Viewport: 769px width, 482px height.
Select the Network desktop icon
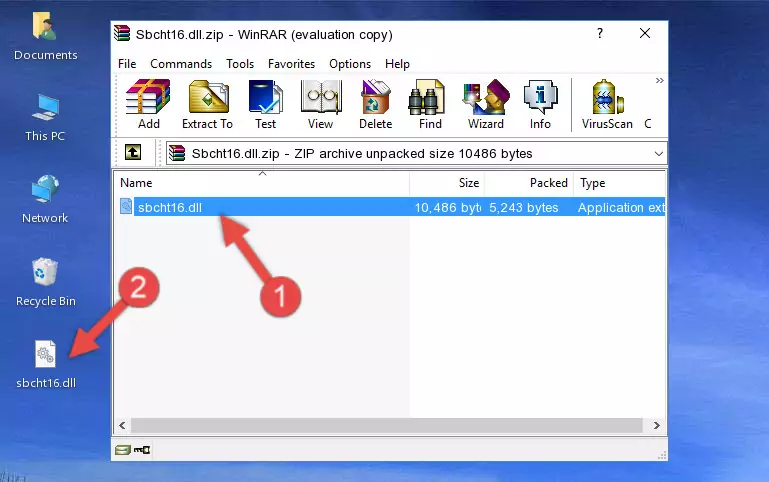click(x=45, y=200)
